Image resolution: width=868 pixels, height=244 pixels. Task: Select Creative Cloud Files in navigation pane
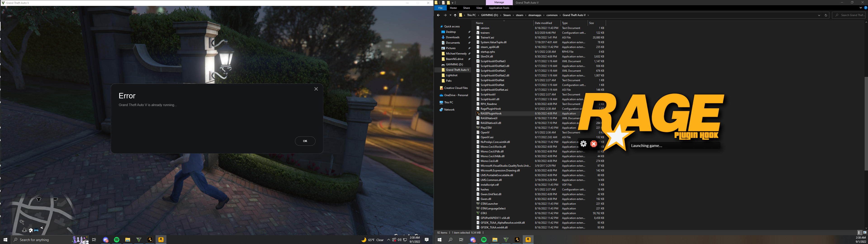tap(456, 88)
